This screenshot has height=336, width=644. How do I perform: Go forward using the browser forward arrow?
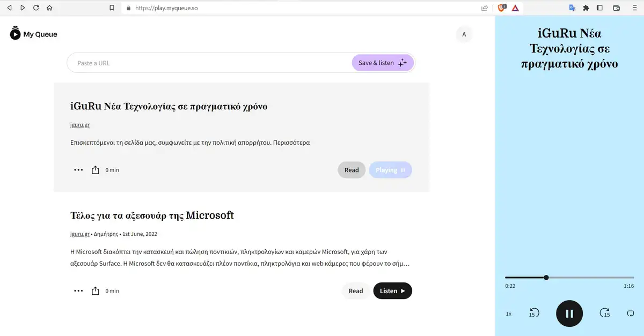(x=23, y=8)
